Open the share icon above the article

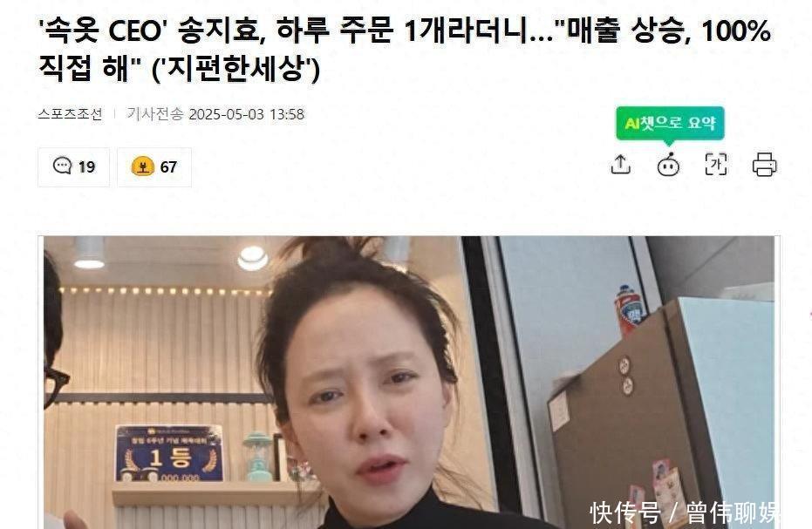click(x=620, y=165)
